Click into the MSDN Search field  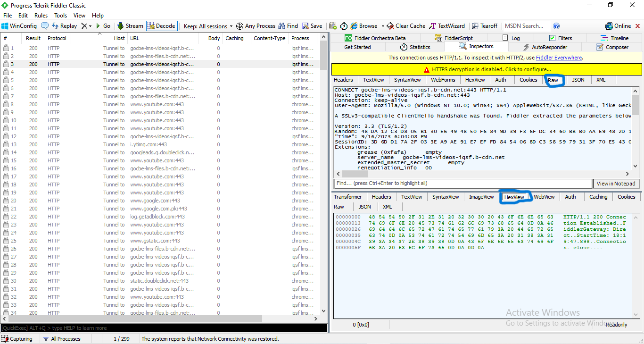coord(527,26)
